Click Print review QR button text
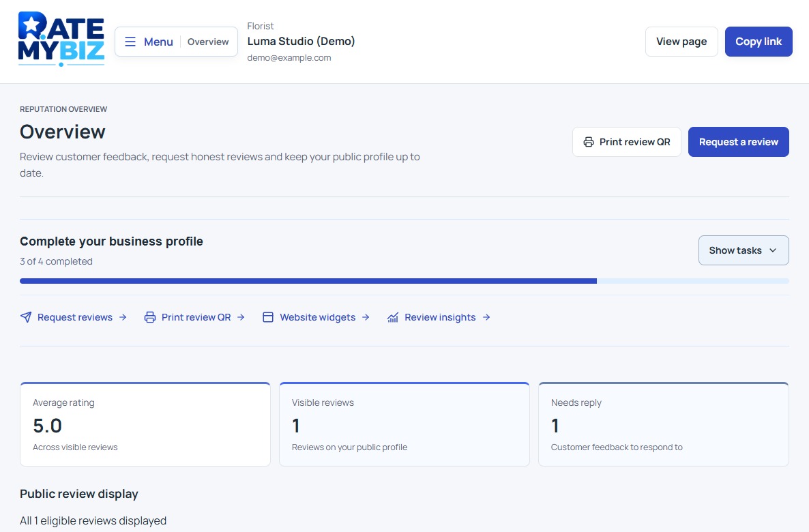The image size is (809, 532). pos(634,142)
